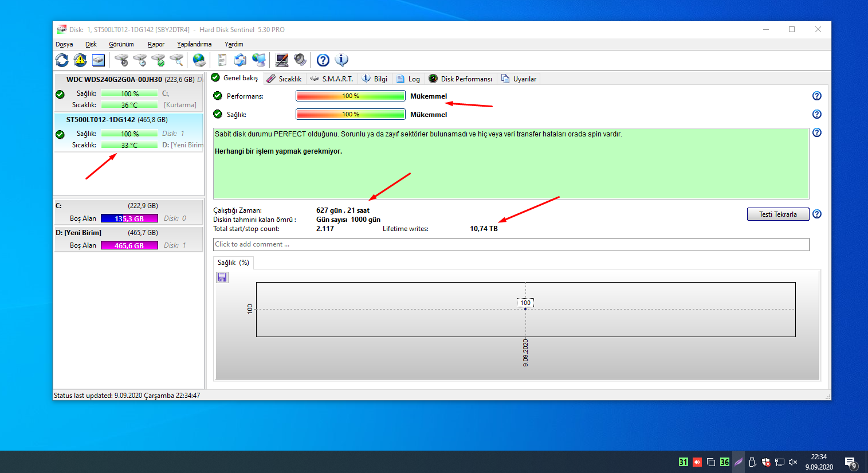
Task: Click the D: Yeni Birim free space bar
Action: tap(129, 245)
